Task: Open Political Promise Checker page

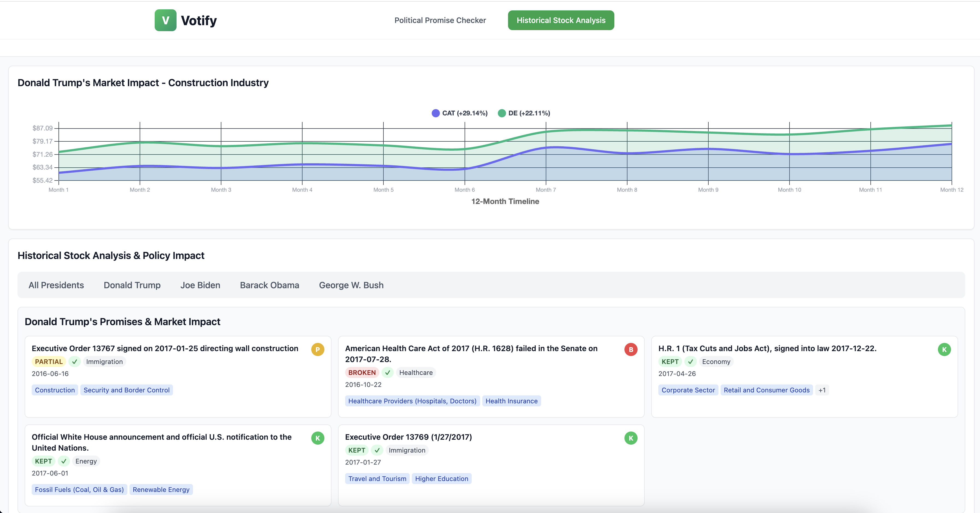Action: tap(440, 20)
